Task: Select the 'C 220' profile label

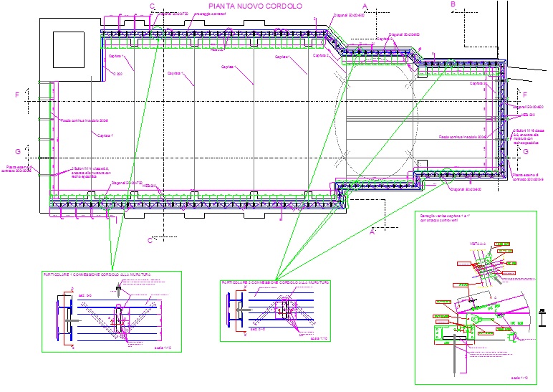Action: [117, 74]
